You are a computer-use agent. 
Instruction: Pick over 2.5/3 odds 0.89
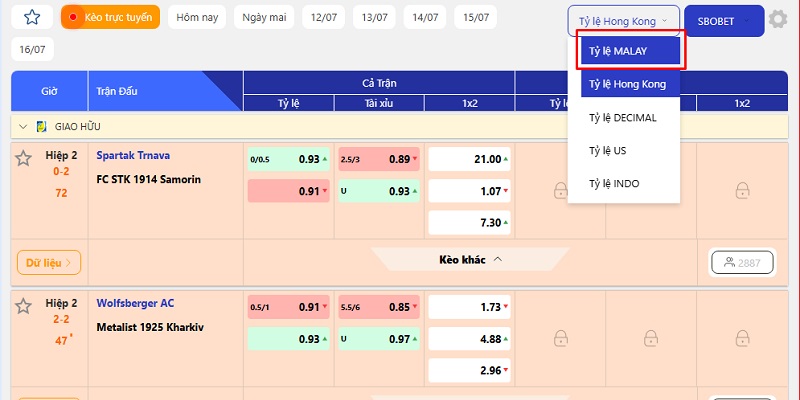pyautogui.click(x=379, y=159)
